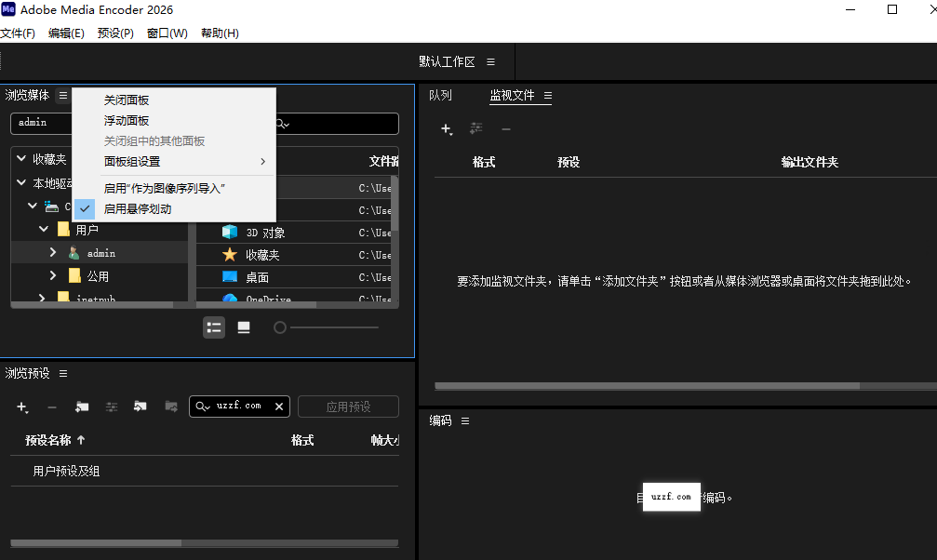Open the 窗口(W) menu
937x560 pixels.
[166, 33]
